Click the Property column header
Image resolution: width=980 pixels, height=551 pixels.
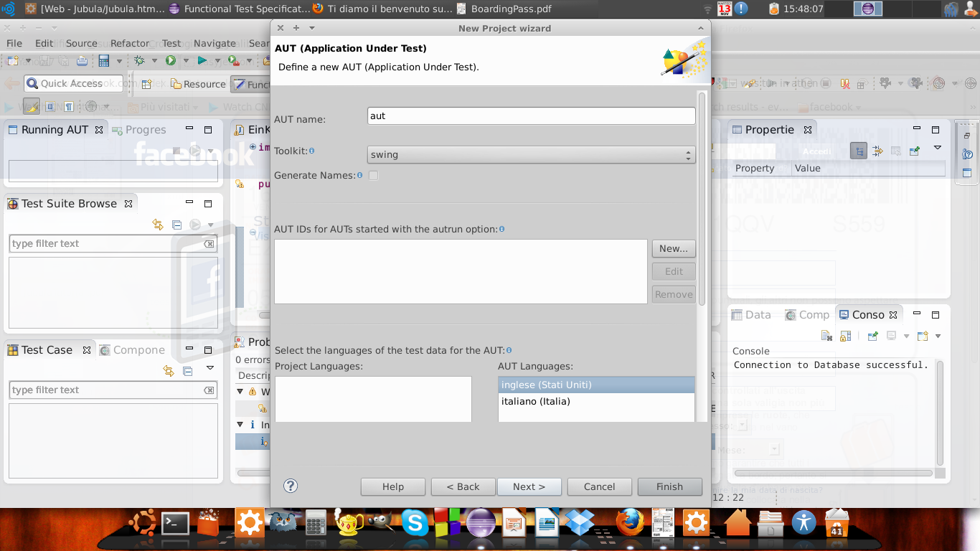coord(762,169)
